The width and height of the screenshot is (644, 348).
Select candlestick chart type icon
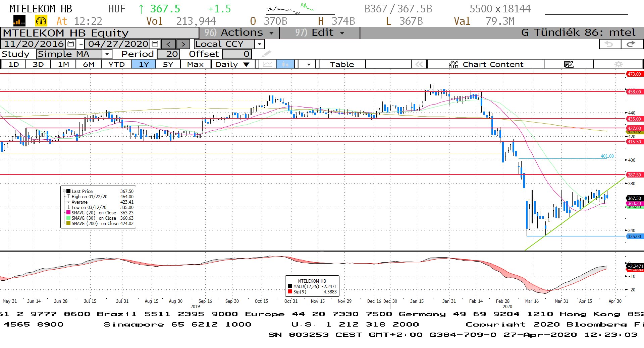285,64
